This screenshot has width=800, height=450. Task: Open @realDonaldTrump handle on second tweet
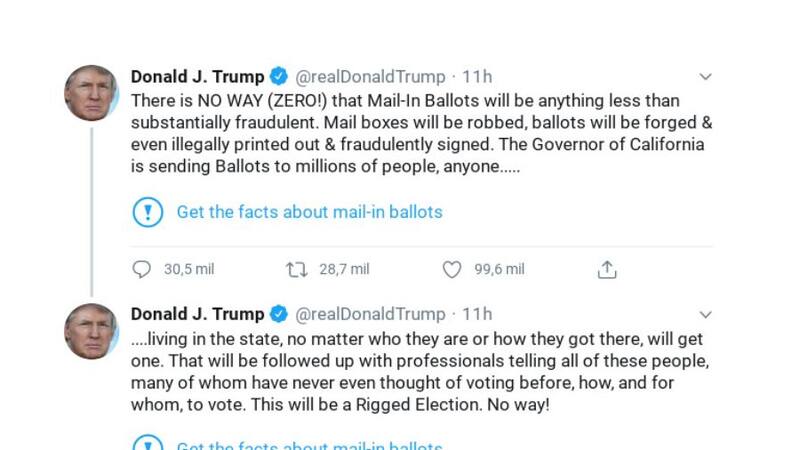tap(370, 314)
